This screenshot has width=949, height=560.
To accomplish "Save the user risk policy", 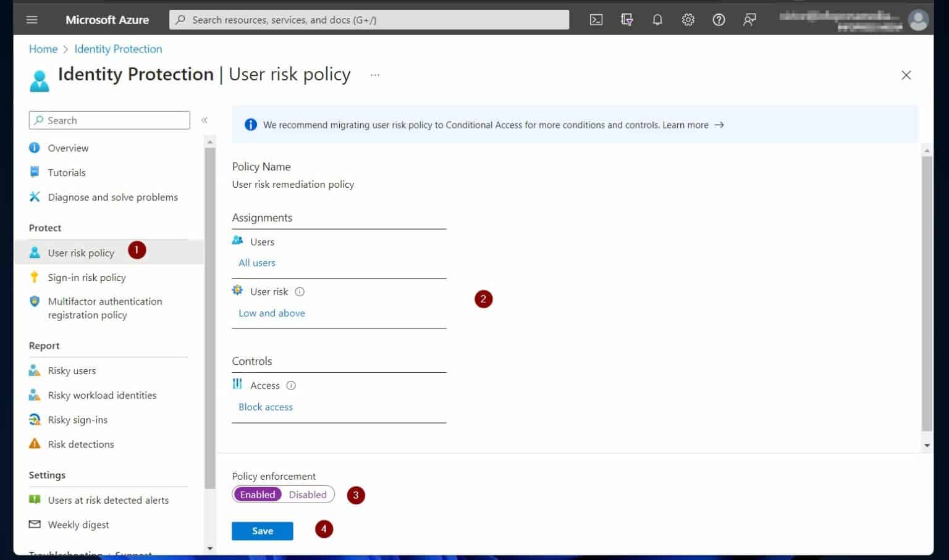I will coord(263,531).
